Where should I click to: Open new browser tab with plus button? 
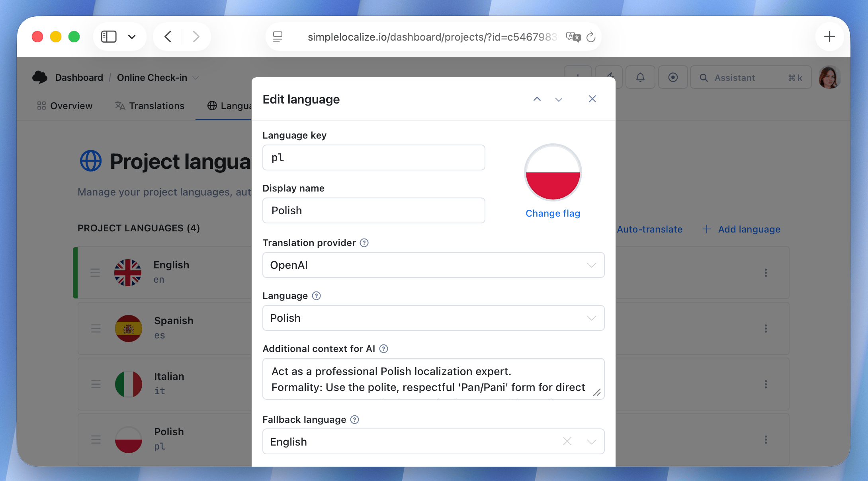[829, 37]
